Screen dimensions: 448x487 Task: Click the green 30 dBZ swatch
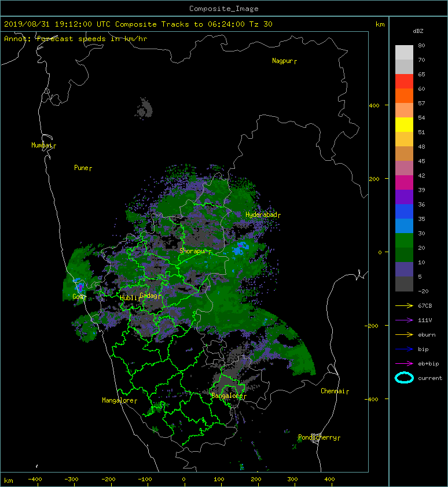(404, 241)
